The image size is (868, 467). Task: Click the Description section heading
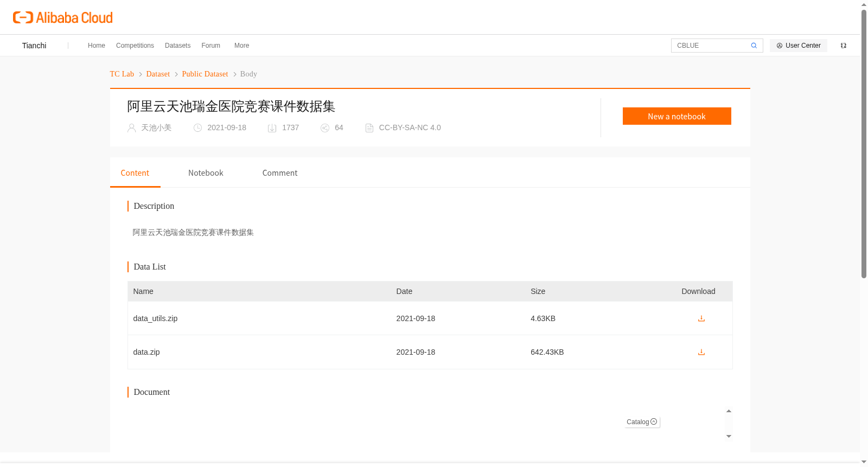click(x=154, y=206)
